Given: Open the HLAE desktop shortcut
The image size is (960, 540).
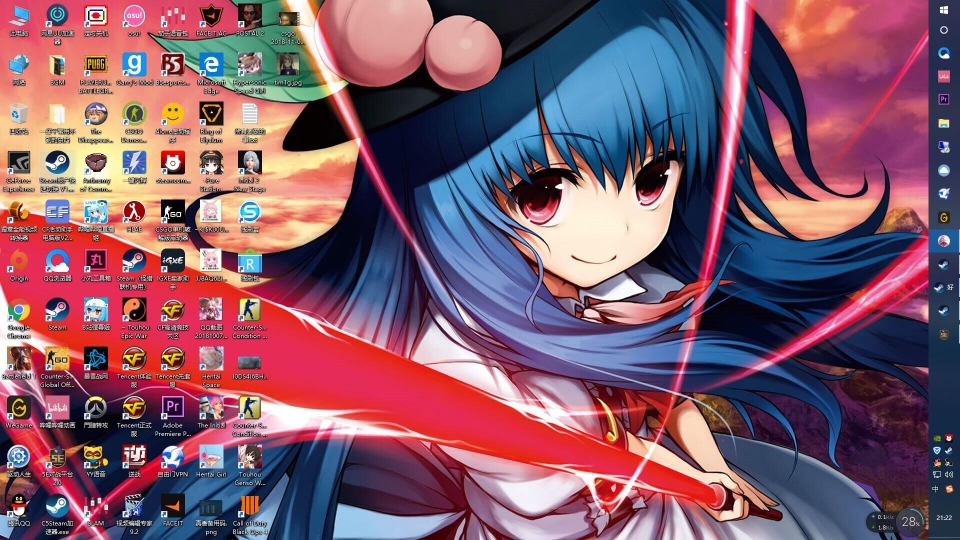Looking at the screenshot, I should pyautogui.click(x=134, y=216).
